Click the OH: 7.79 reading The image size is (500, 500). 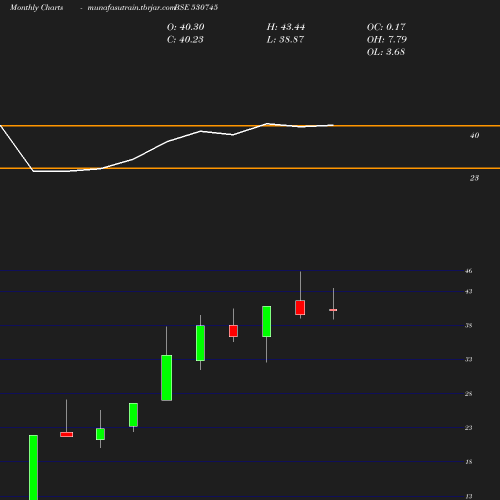click(x=387, y=40)
